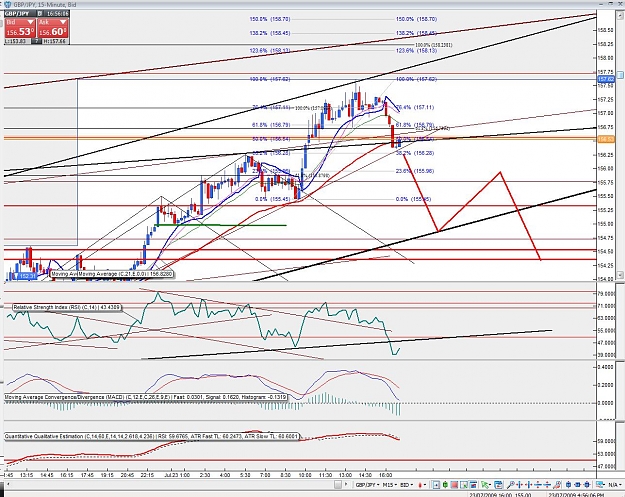625x497 pixels.
Task: Click the first blue price marker icon
Action: (568, 485)
